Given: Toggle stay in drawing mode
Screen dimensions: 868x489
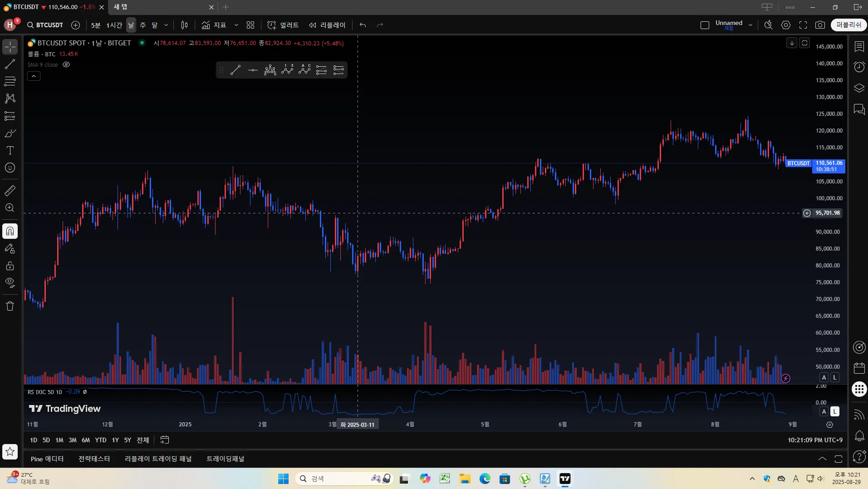Looking at the screenshot, I should coord(10,248).
